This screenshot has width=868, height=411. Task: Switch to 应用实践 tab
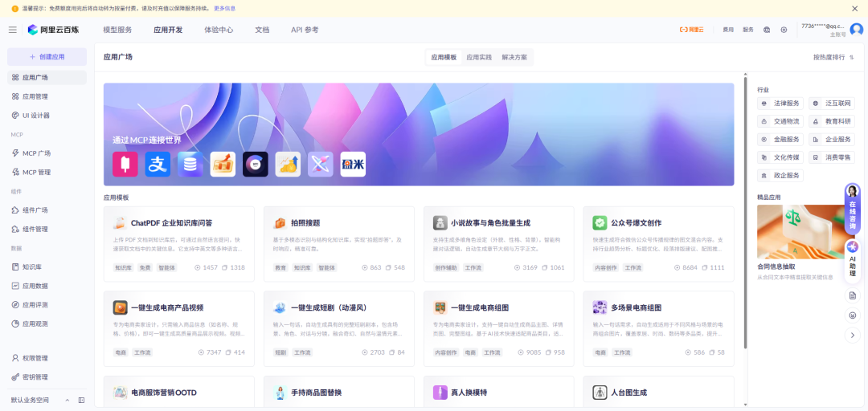tap(479, 57)
